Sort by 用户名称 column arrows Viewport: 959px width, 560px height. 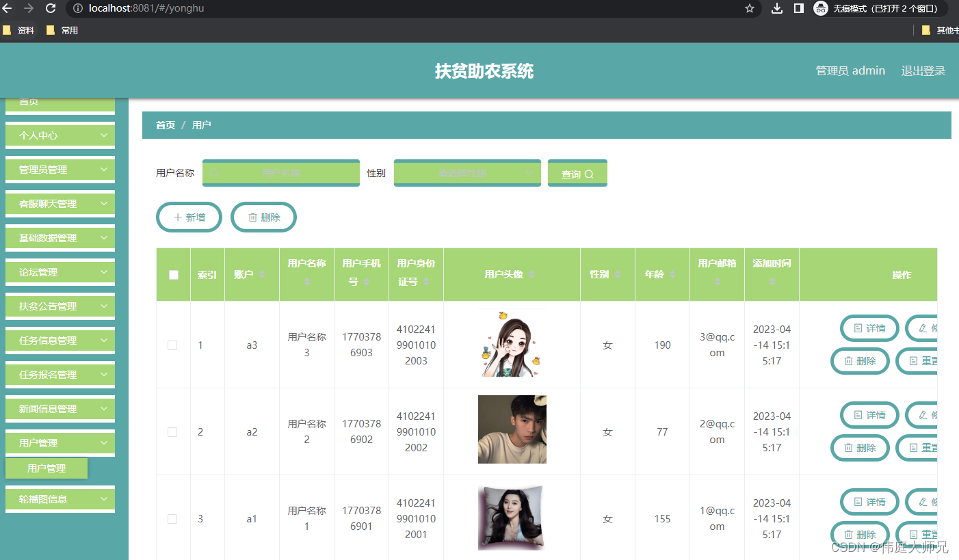[x=306, y=281]
